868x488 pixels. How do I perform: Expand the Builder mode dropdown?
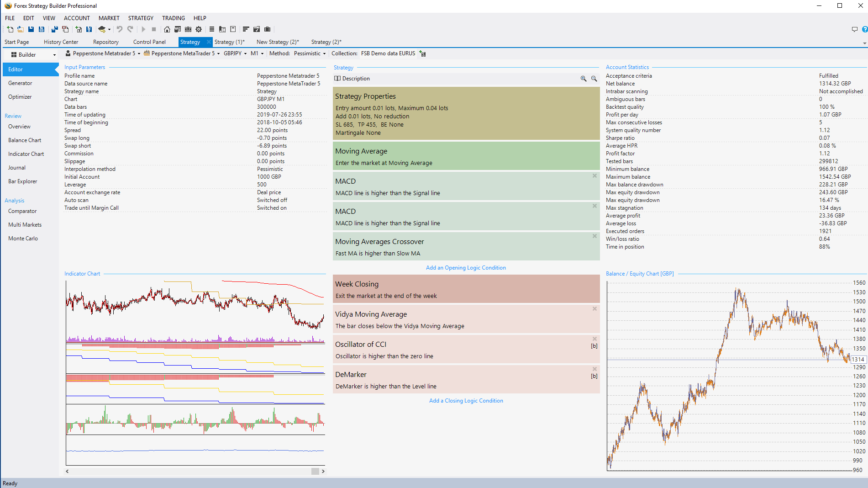click(x=54, y=55)
